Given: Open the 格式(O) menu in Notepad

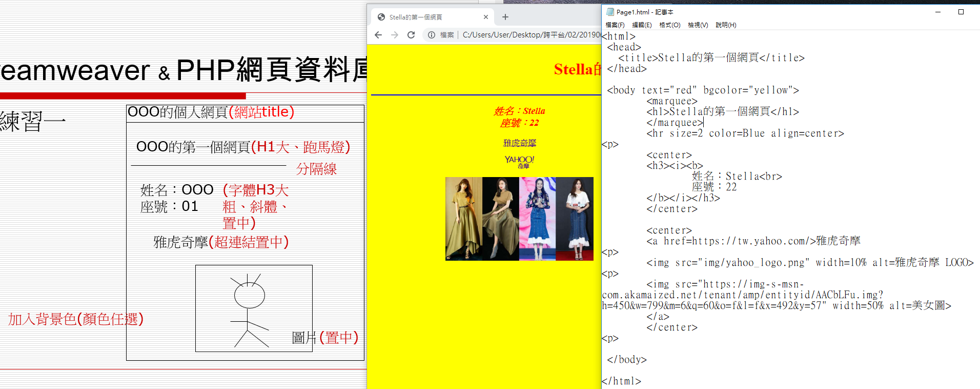Looking at the screenshot, I should click(x=669, y=25).
